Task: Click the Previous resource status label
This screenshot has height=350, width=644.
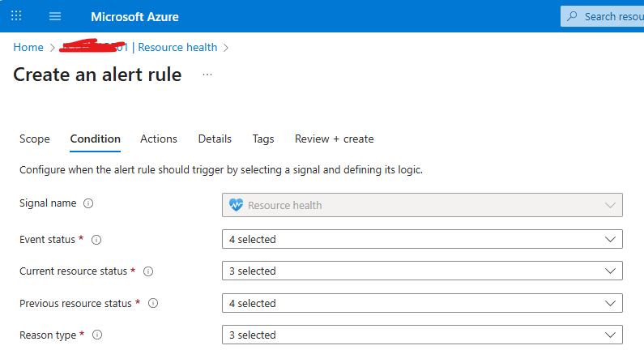Action: pyautogui.click(x=75, y=303)
